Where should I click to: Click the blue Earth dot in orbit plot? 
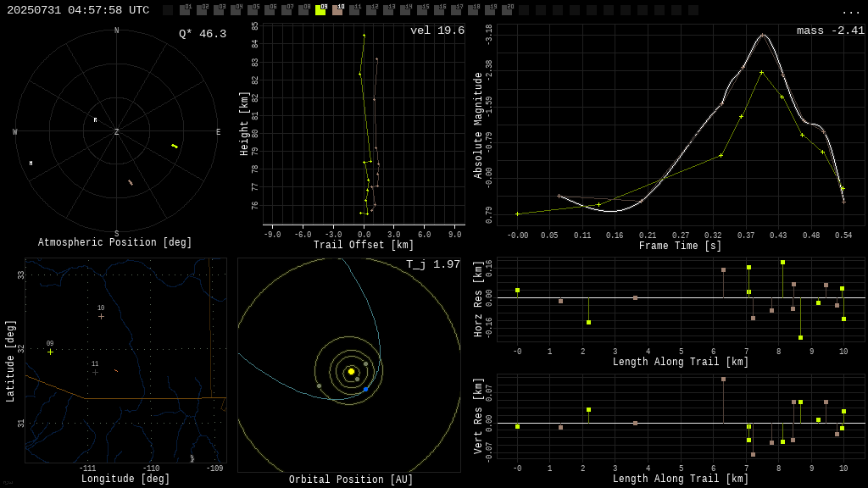(x=366, y=390)
